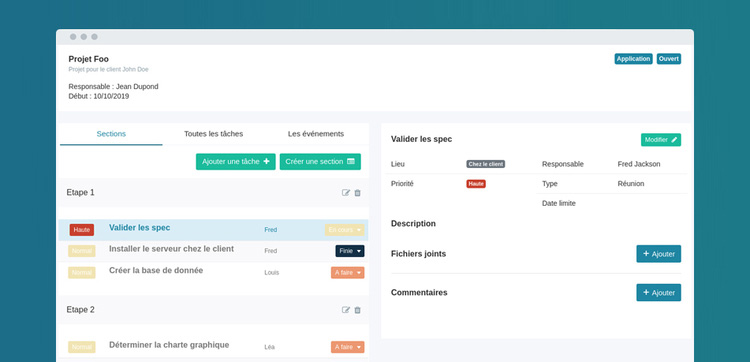Open task Installer le serveur chez le client
This screenshot has height=362, width=750.
(171, 249)
